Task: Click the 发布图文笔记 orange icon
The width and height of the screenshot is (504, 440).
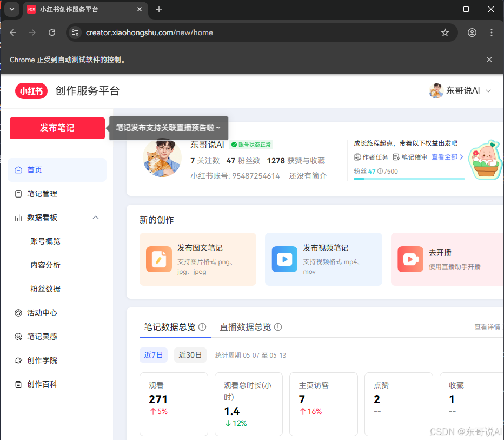Action: click(159, 259)
